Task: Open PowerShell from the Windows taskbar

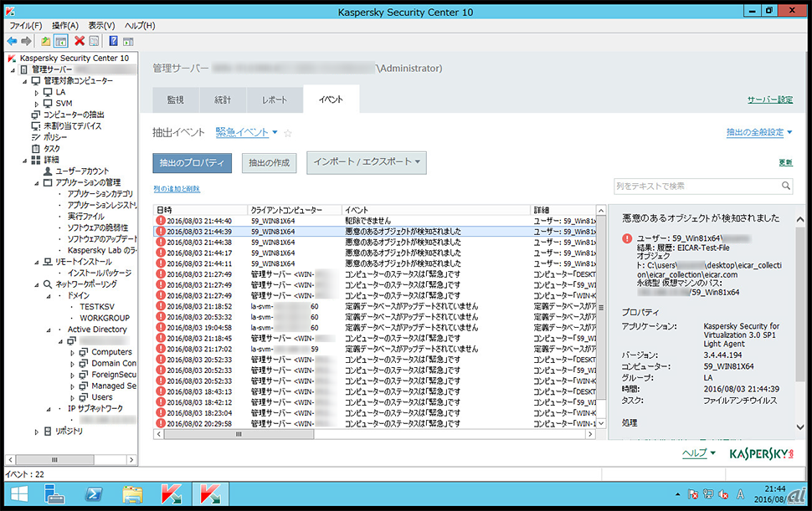Action: (95, 493)
